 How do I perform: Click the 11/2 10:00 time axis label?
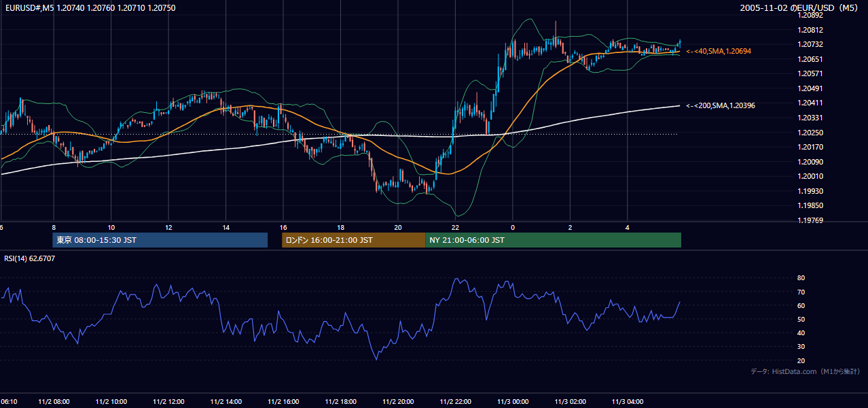click(111, 402)
